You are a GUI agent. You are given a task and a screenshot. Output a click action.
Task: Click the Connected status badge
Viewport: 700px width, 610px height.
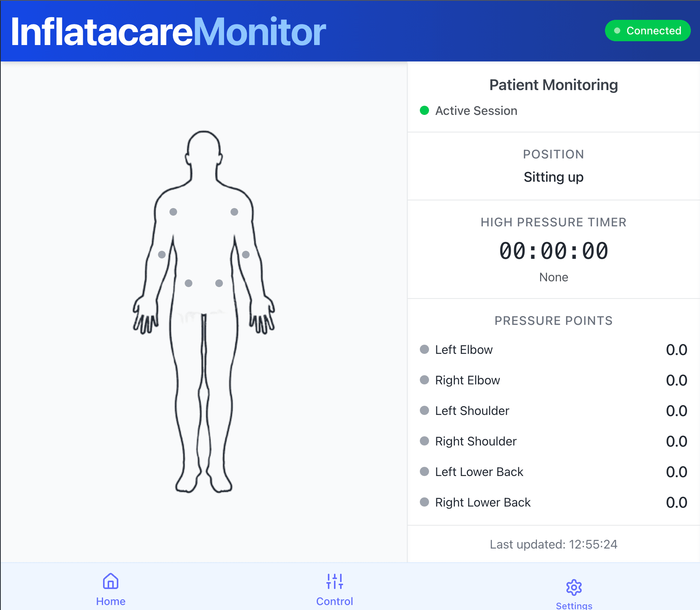tap(648, 31)
